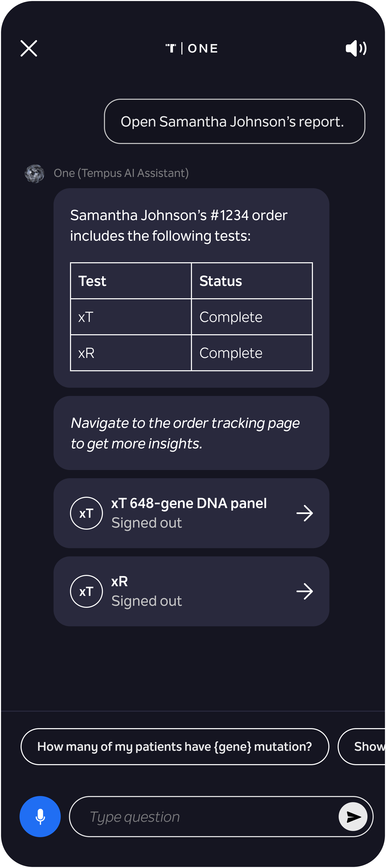Open arrow on xT 648-gene DNA panel
Screen dimensions: 386x868
304,513
